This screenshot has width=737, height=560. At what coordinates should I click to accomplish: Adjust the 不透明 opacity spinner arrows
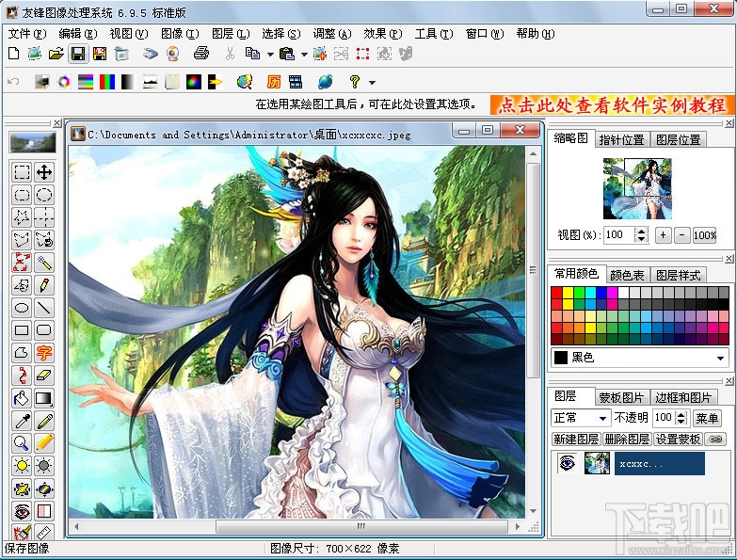point(681,418)
